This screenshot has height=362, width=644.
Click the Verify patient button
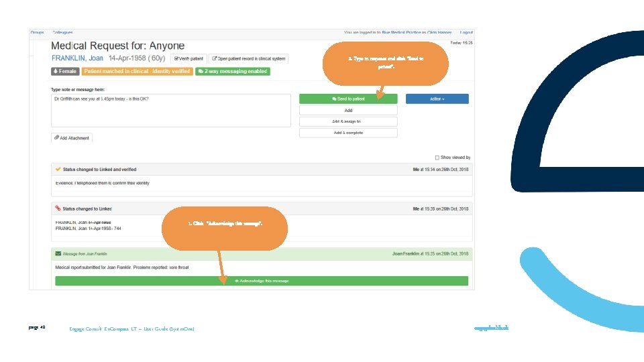point(189,59)
